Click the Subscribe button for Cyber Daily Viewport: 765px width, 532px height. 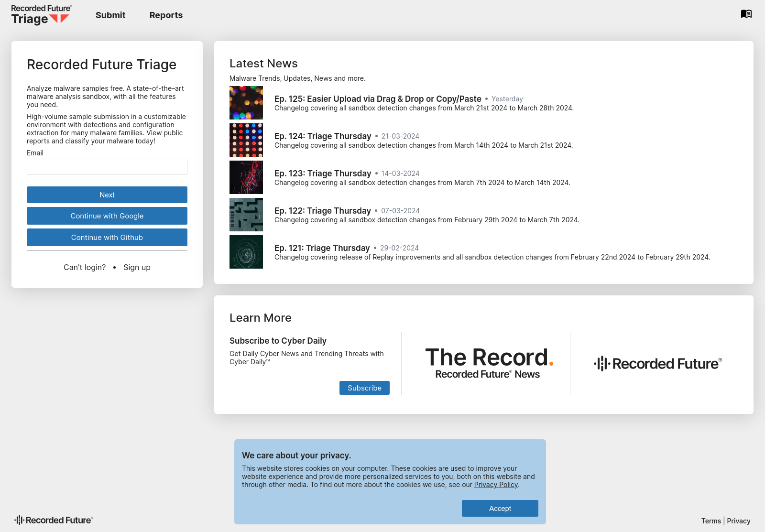point(364,388)
